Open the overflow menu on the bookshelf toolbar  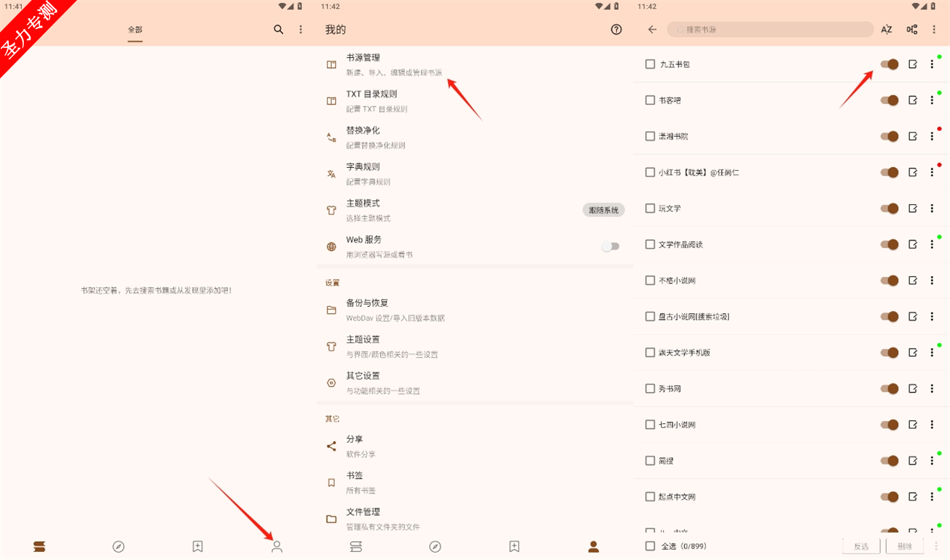pos(301,30)
